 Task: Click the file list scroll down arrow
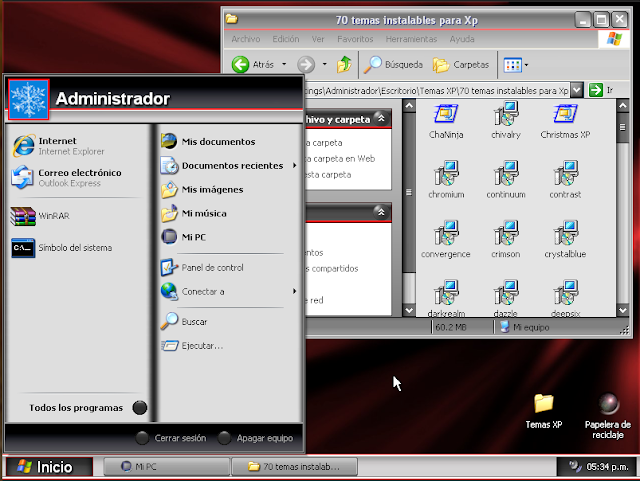(622, 310)
